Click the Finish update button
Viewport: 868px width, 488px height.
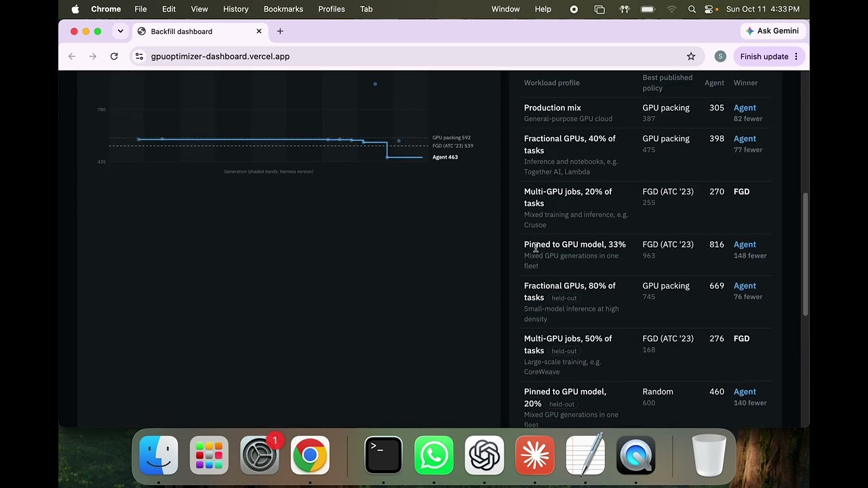pyautogui.click(x=770, y=56)
